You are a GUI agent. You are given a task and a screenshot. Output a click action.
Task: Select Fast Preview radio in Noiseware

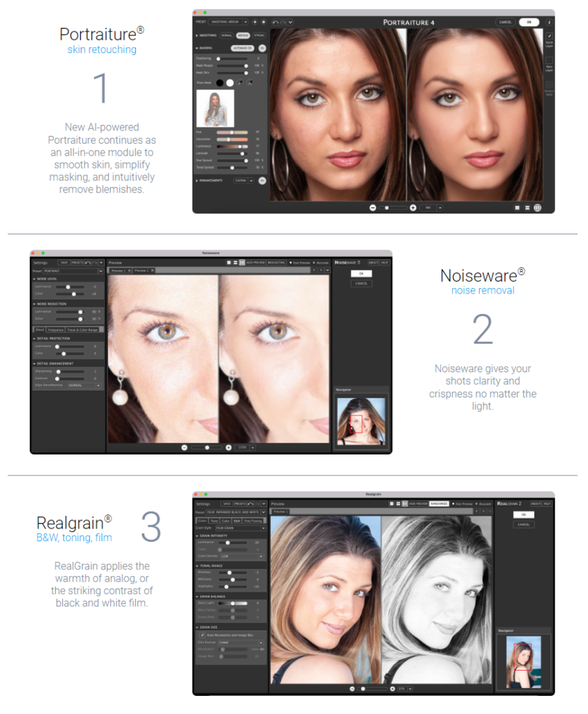pos(291,263)
